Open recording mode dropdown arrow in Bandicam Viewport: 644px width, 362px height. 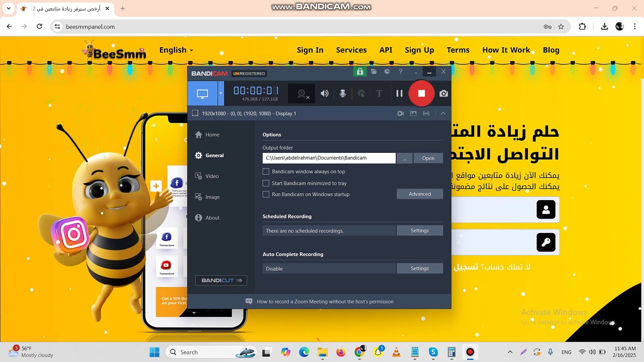point(221,94)
